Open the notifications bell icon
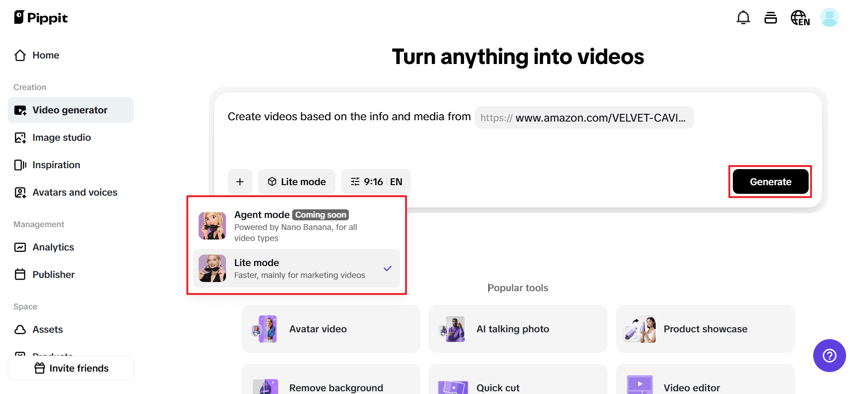 coord(743,18)
